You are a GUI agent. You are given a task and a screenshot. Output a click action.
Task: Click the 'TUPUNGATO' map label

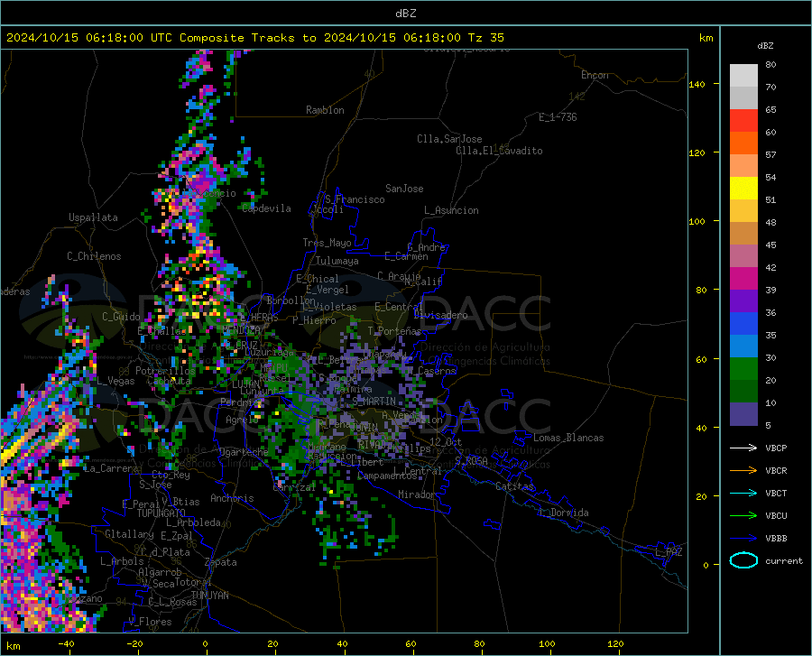[161, 513]
